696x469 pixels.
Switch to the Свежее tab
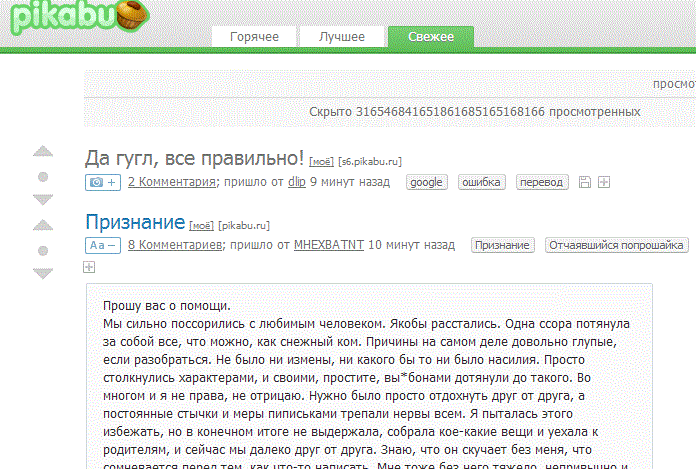click(x=431, y=36)
